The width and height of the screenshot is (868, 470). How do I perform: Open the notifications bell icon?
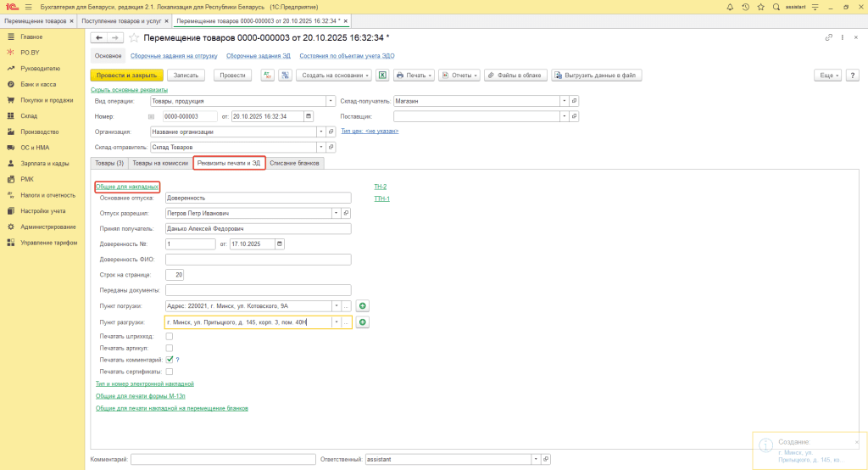(731, 7)
